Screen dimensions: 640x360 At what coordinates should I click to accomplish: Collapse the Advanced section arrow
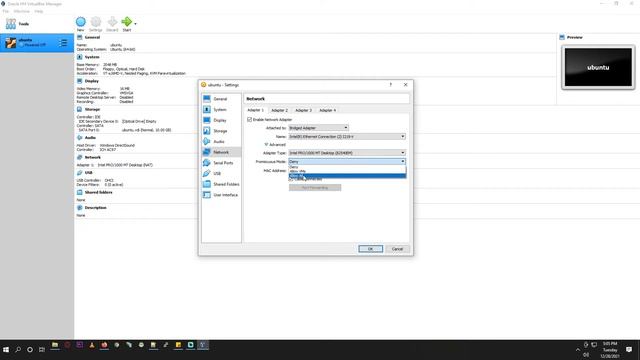[x=266, y=144]
